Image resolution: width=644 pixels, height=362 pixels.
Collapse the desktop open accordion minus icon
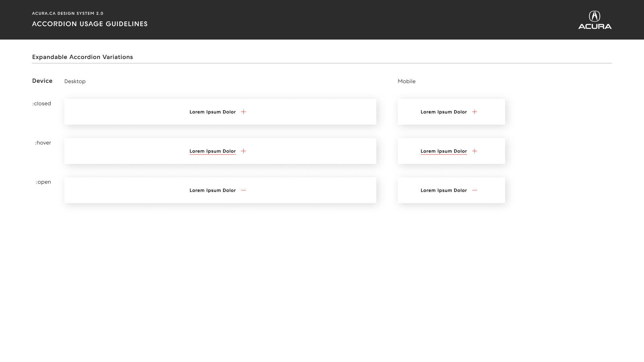click(x=244, y=190)
